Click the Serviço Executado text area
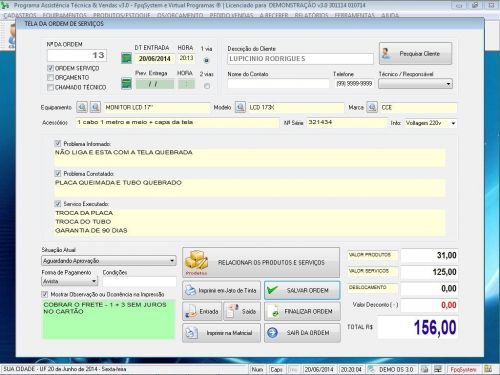The height and width of the screenshot is (375, 500). (250, 222)
